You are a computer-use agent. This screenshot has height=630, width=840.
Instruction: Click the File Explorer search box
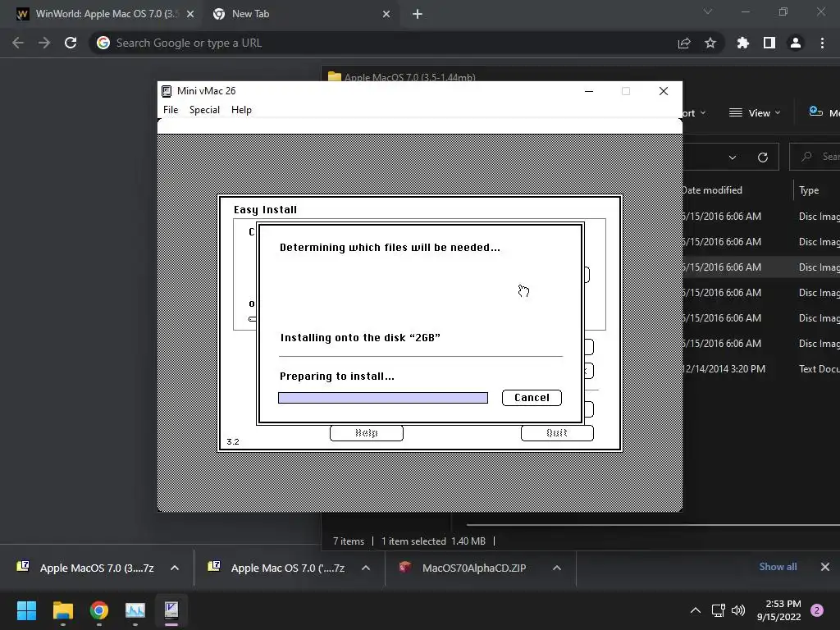815,157
